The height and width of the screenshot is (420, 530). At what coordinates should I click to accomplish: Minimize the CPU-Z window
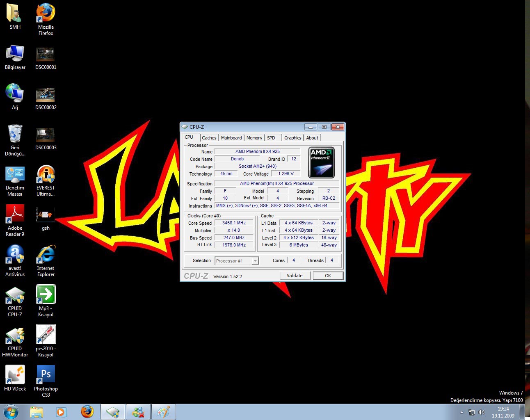click(311, 127)
